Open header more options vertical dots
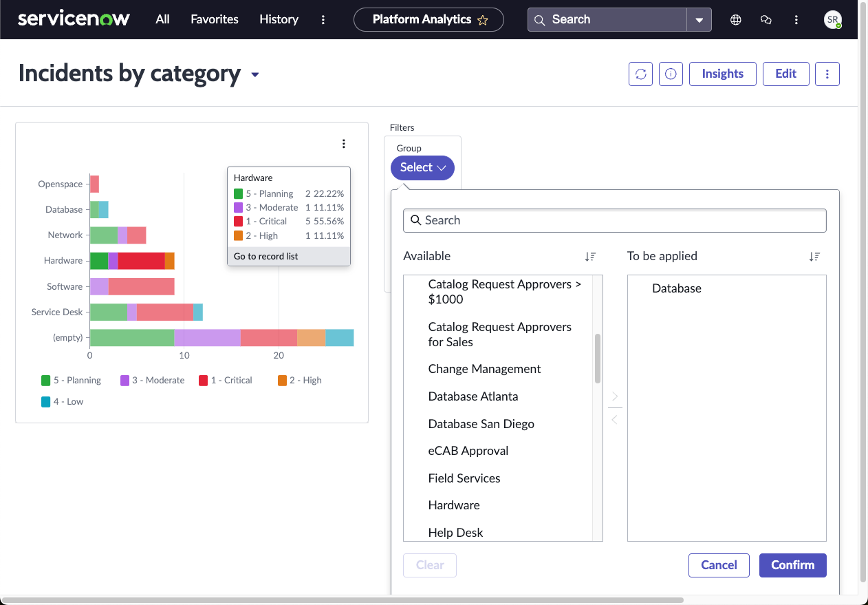 (796, 20)
